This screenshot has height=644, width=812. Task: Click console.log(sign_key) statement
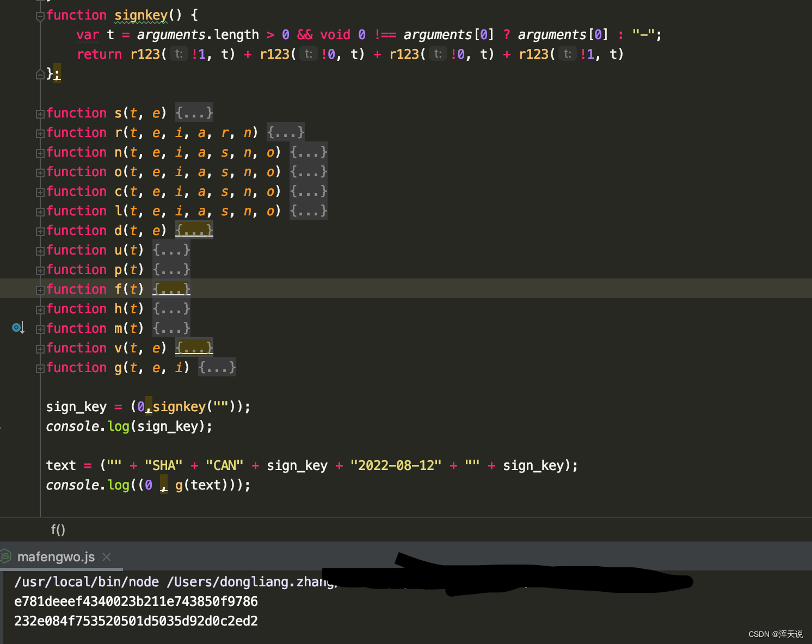[129, 426]
